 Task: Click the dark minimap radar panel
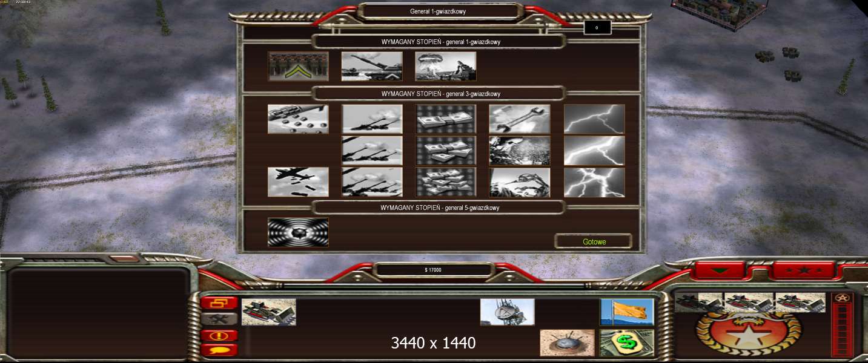tap(99, 313)
